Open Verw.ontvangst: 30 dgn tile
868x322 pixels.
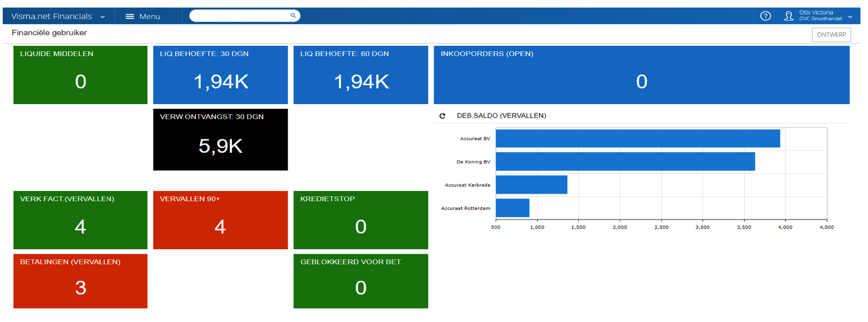coord(221,140)
